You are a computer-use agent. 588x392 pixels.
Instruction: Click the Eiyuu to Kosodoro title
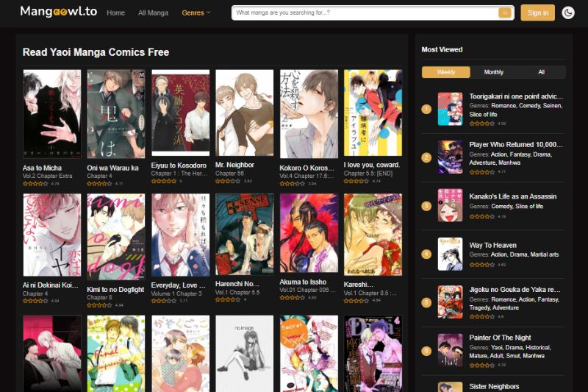point(179,165)
